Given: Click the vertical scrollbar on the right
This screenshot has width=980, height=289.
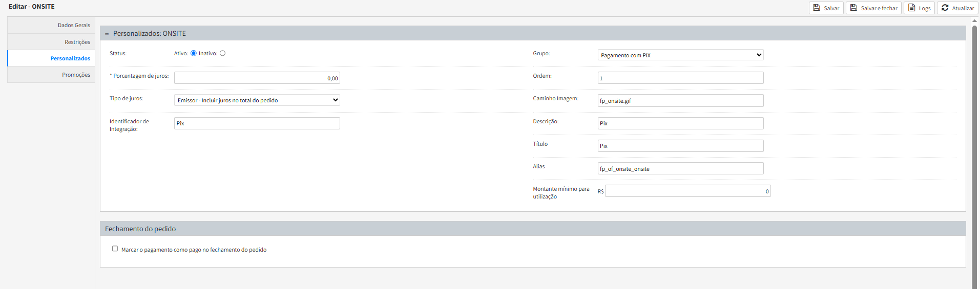Looking at the screenshot, I should [975, 153].
